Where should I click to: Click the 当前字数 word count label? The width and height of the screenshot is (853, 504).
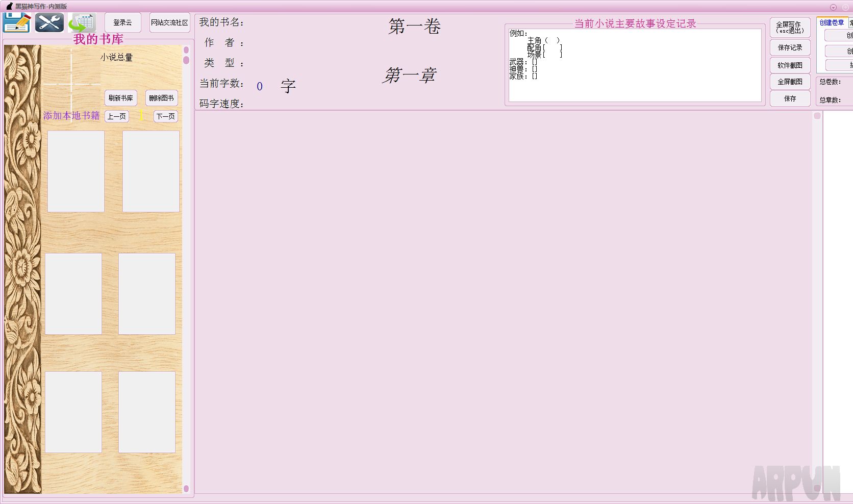[221, 84]
